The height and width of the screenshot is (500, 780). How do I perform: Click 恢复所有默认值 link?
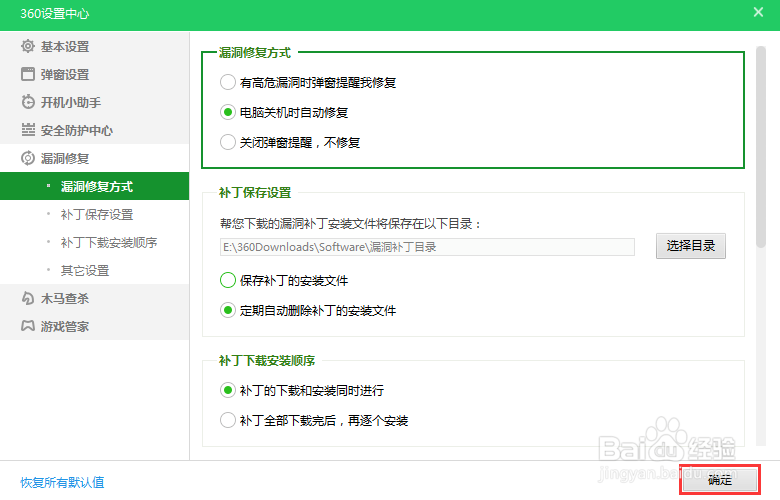point(62,482)
